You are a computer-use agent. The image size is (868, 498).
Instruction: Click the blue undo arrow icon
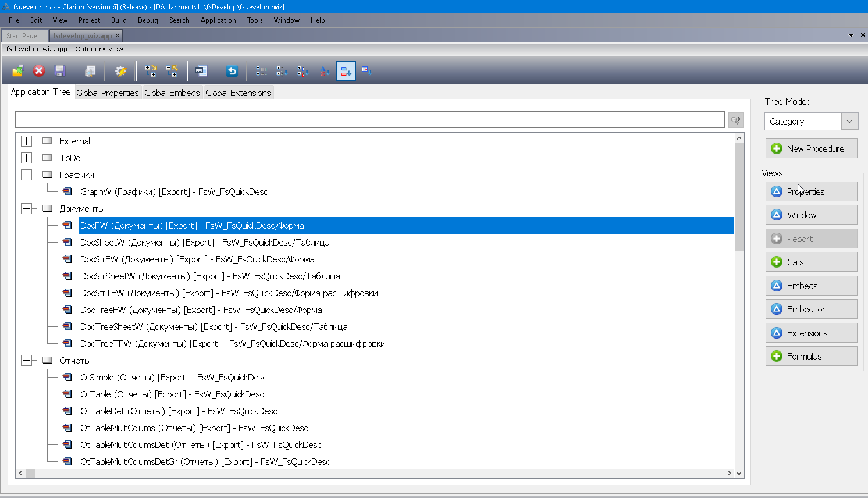[232, 71]
